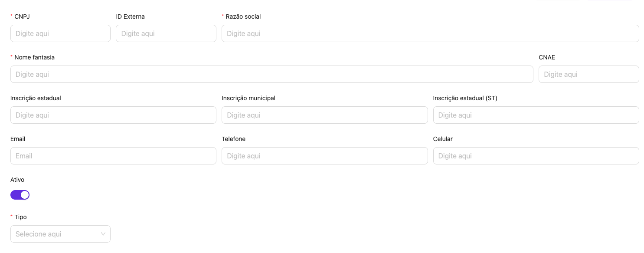Click the 'Razão social' label text
644x253 pixels.
tap(243, 16)
